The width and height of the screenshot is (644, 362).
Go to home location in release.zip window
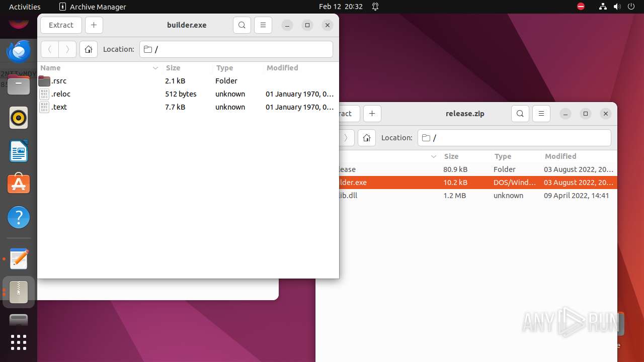click(x=367, y=138)
